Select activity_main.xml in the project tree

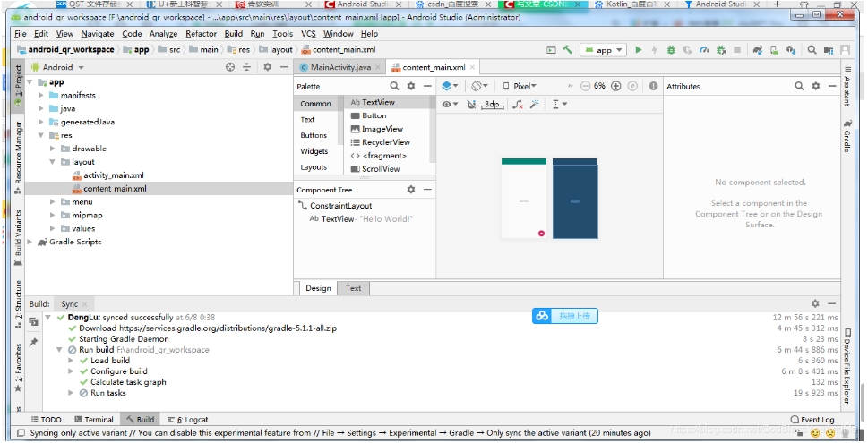point(113,175)
